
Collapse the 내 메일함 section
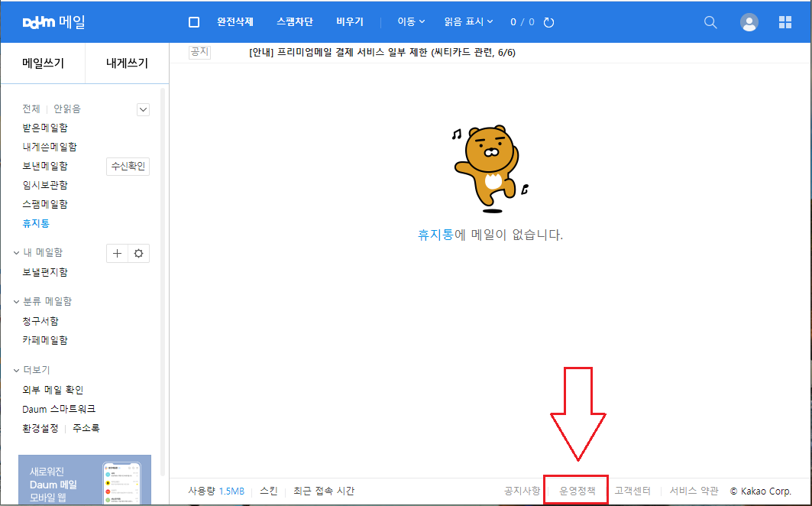point(16,253)
